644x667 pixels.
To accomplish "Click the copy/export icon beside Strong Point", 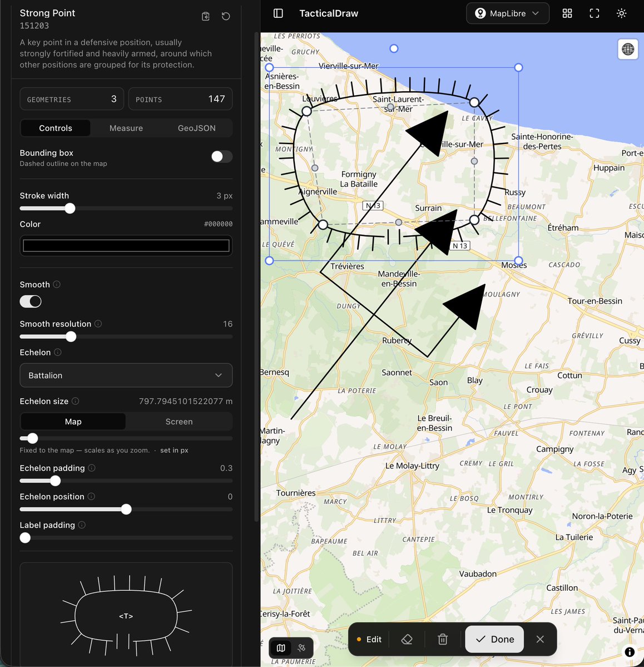I will click(x=205, y=16).
